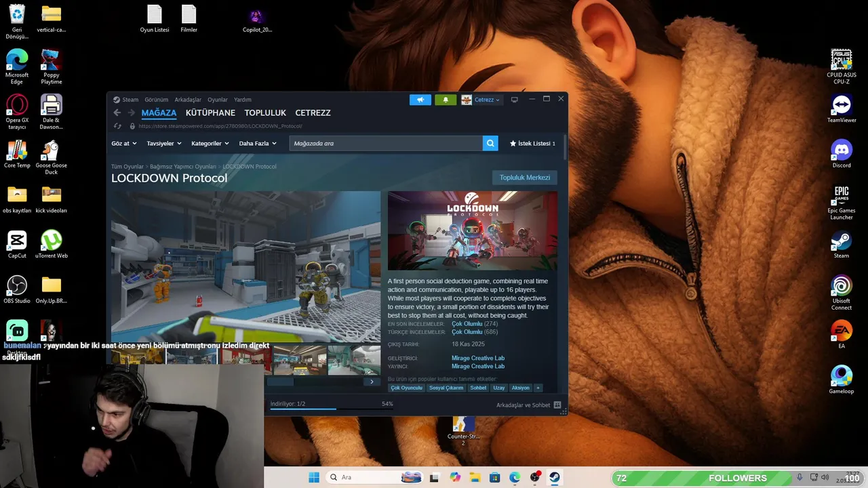This screenshot has width=868, height=488.
Task: Click Bağımsız Yapımcı Oyunları breadcrumb
Action: [183, 166]
